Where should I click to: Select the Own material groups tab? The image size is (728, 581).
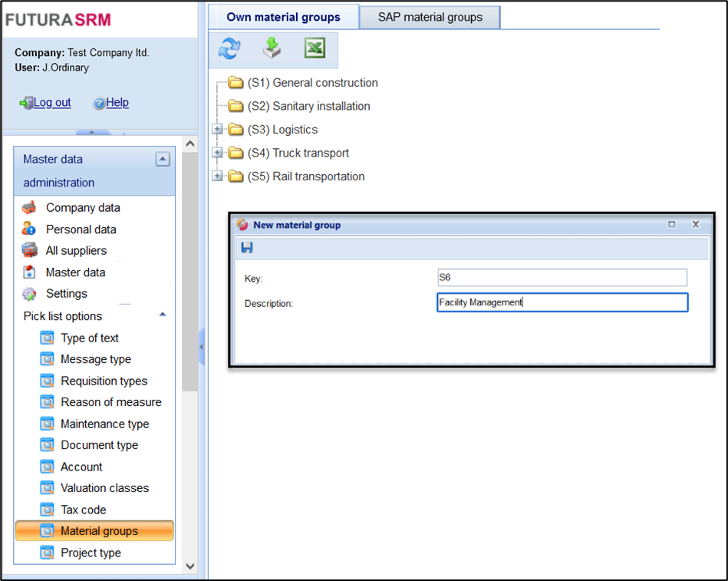283,17
